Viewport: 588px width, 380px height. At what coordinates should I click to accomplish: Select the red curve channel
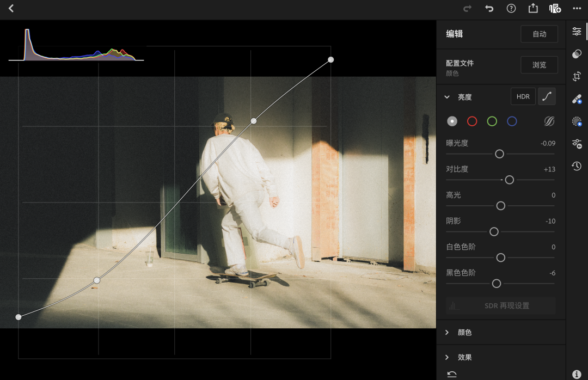click(472, 121)
